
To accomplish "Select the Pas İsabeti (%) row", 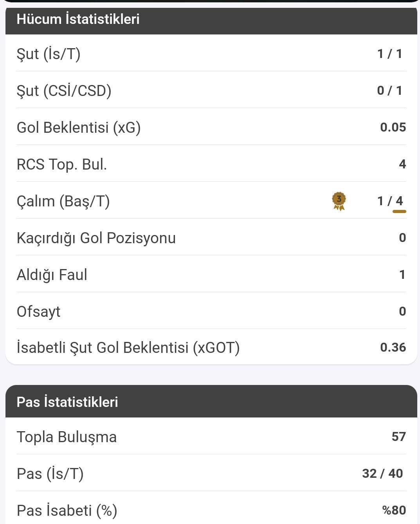I will coord(211,508).
